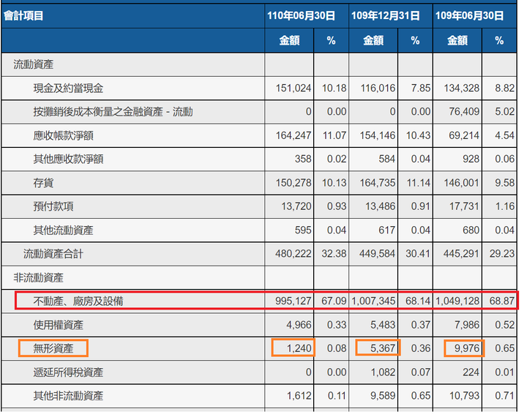
Task: Select the 存貨 row label
Action: pyautogui.click(x=43, y=183)
